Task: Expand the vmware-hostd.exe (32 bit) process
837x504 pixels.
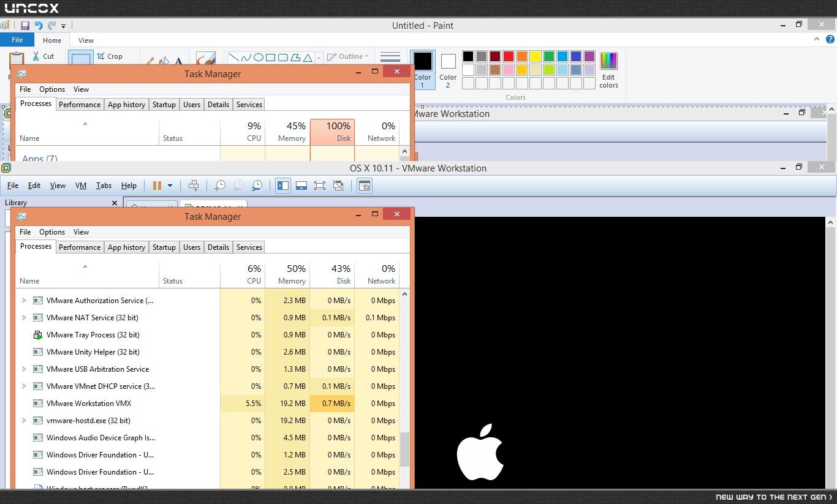Action: click(25, 421)
